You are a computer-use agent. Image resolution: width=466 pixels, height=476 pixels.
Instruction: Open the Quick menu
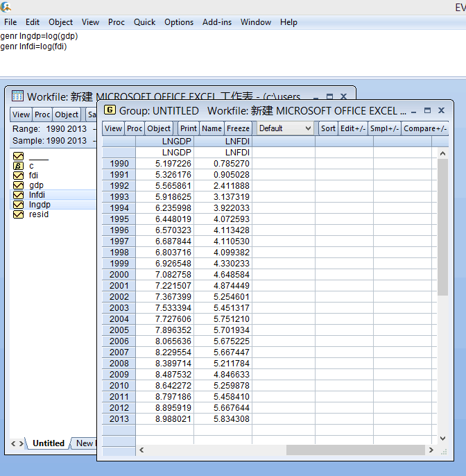pyautogui.click(x=144, y=22)
